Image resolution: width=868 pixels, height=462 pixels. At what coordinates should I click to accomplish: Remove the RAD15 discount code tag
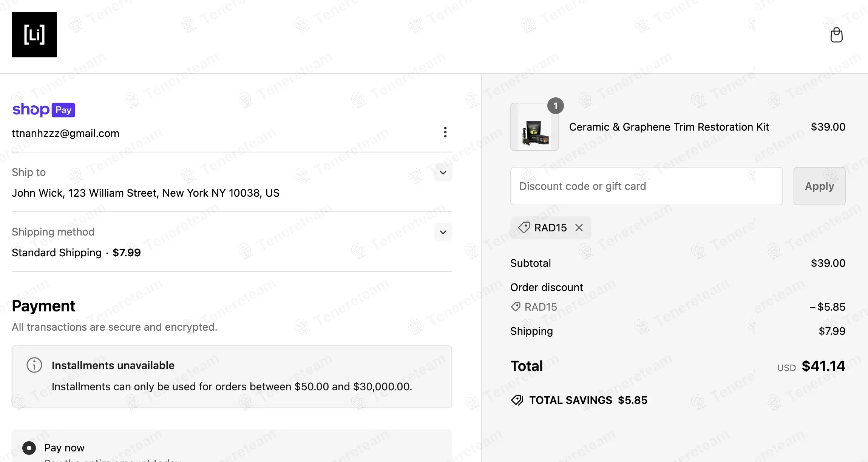(x=579, y=228)
